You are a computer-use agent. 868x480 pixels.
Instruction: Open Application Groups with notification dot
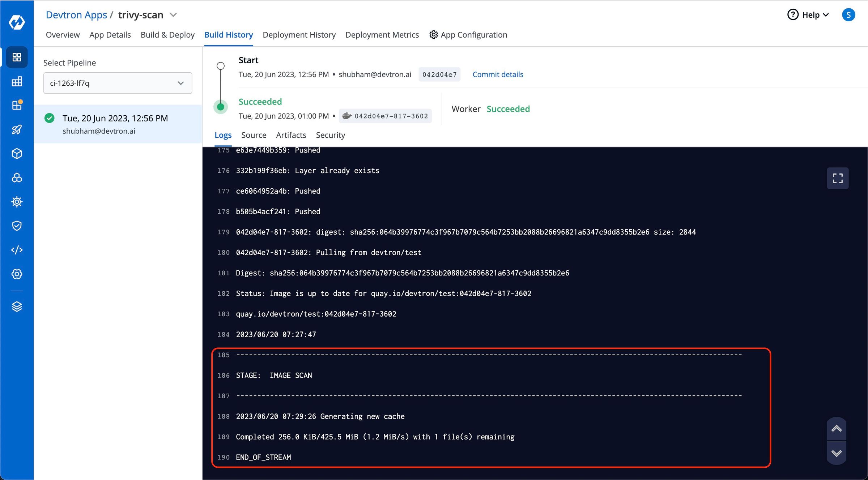(17, 105)
